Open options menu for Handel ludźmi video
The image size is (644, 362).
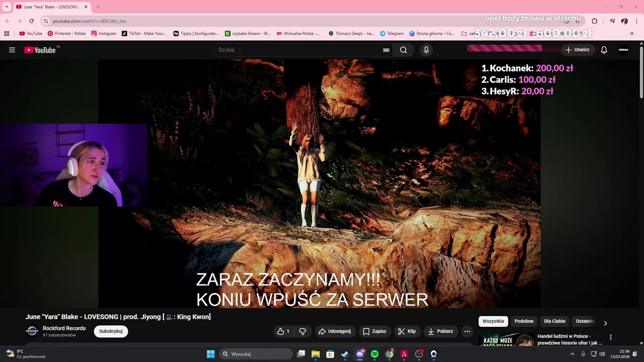611,337
